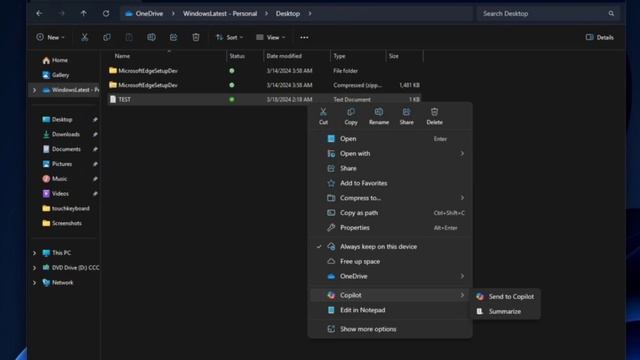Click the Desktop breadcrumb
This screenshot has width=640, height=360.
point(288,13)
